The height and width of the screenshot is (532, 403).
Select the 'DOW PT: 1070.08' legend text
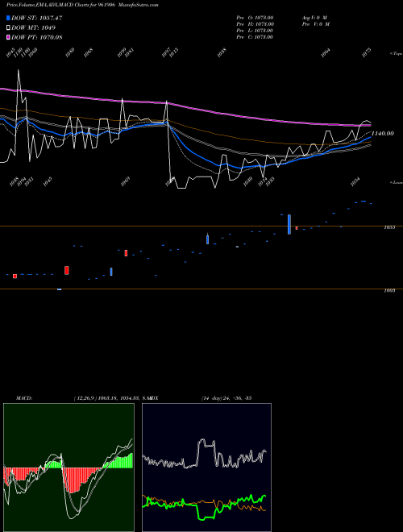[x=36, y=37]
